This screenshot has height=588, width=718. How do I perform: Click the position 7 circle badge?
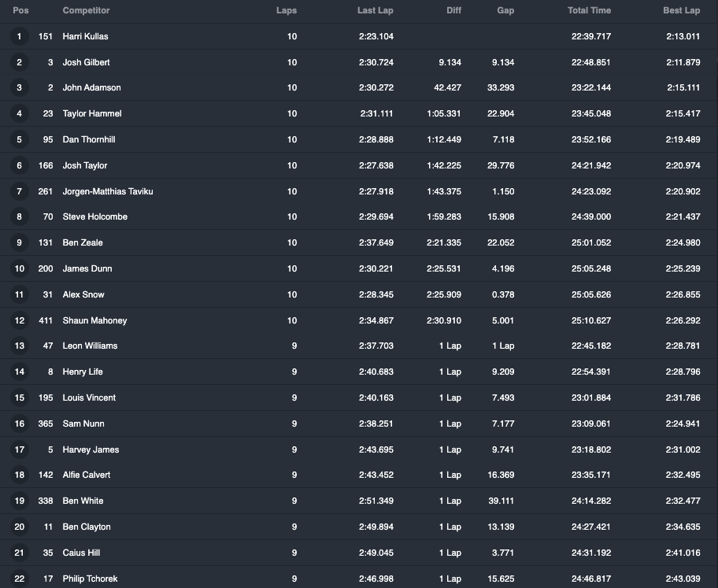(19, 191)
